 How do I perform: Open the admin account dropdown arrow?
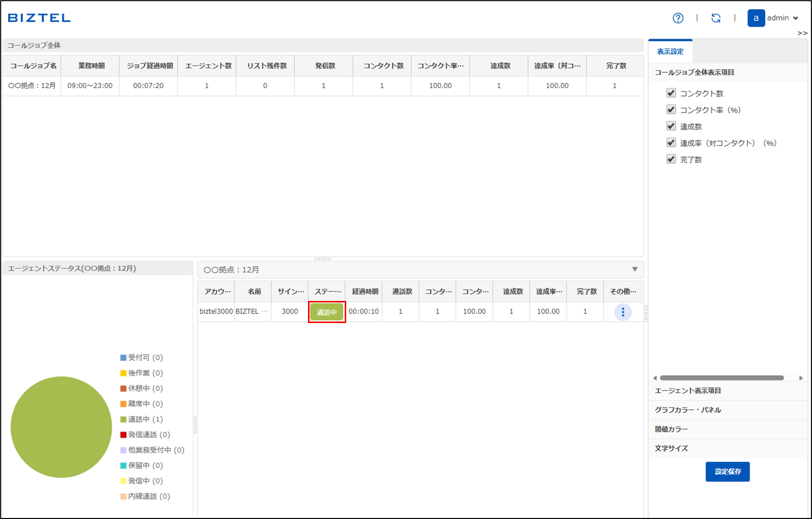coord(795,19)
